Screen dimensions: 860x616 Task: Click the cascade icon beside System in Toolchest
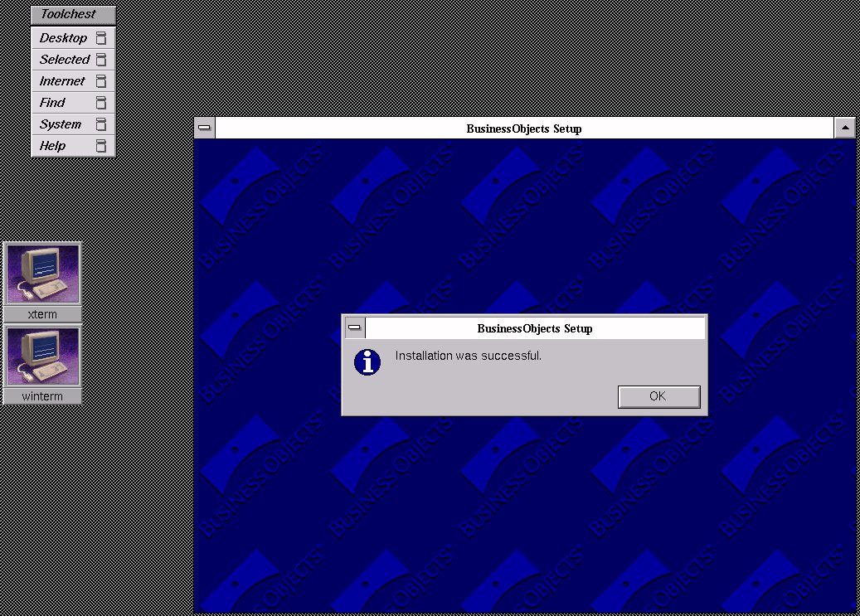point(101,124)
